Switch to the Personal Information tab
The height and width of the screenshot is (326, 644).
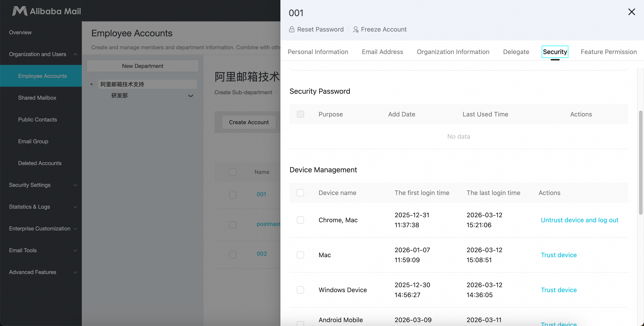point(318,52)
